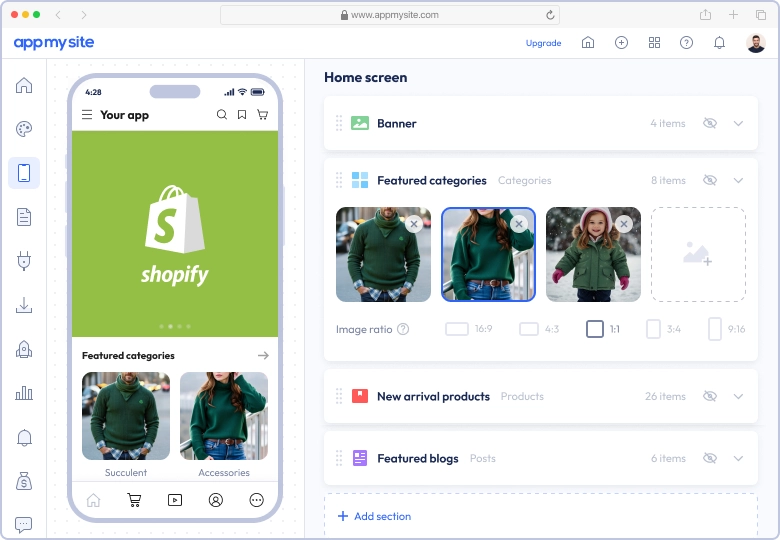Tap the Shopify banner in phone preview
This screenshot has height=540, width=780.
pos(175,234)
